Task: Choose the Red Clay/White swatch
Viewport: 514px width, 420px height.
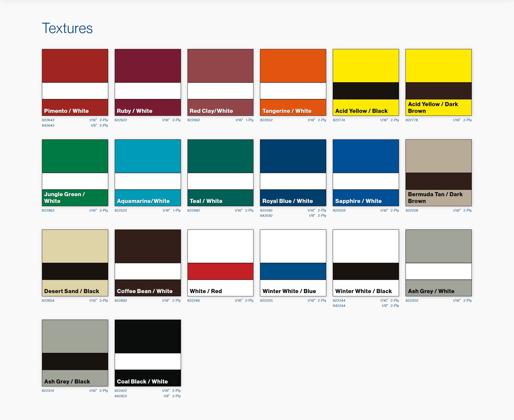Action: coord(220,82)
